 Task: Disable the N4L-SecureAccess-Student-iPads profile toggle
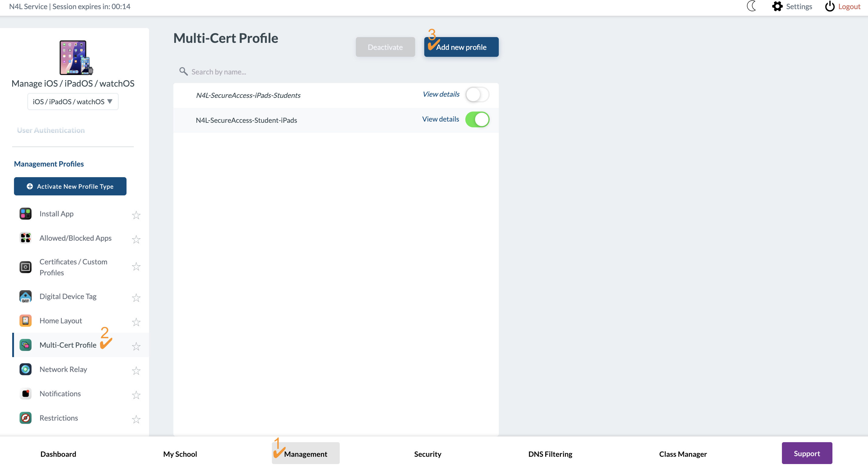pos(477,119)
